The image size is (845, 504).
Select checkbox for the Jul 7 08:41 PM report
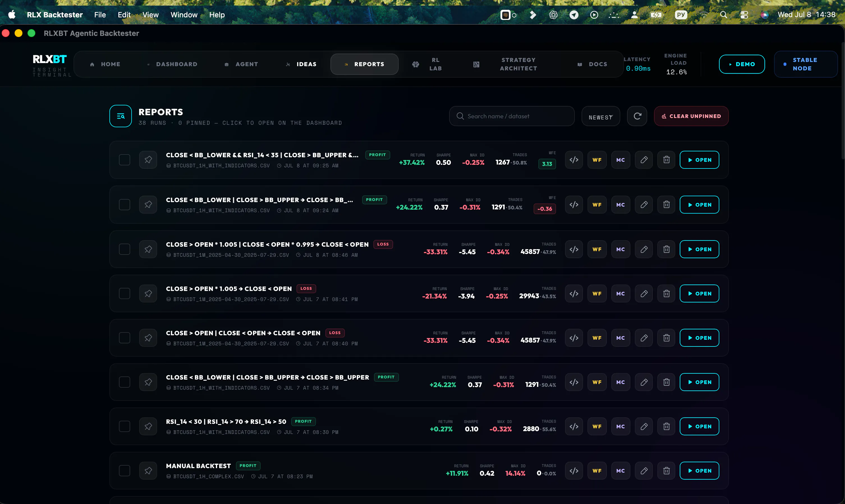124,293
